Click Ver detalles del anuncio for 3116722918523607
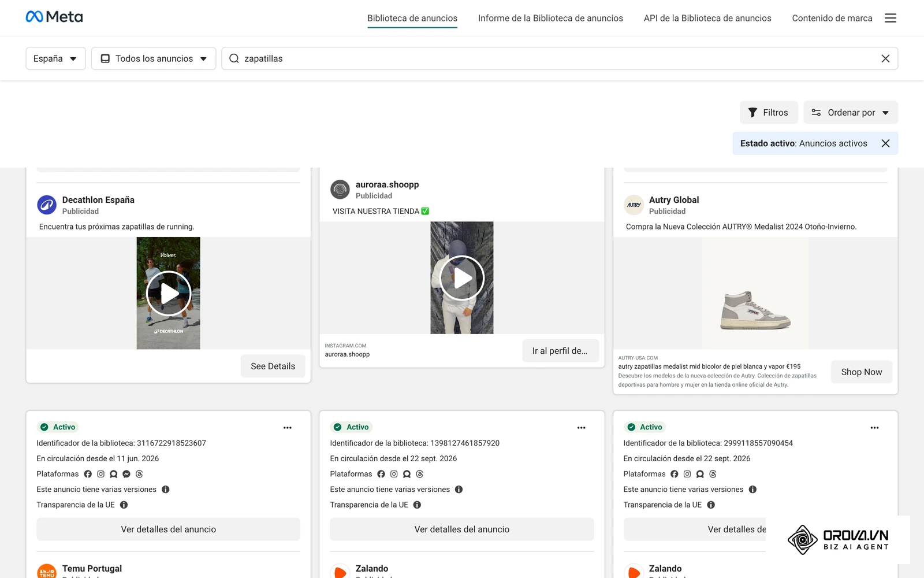 pyautogui.click(x=169, y=529)
